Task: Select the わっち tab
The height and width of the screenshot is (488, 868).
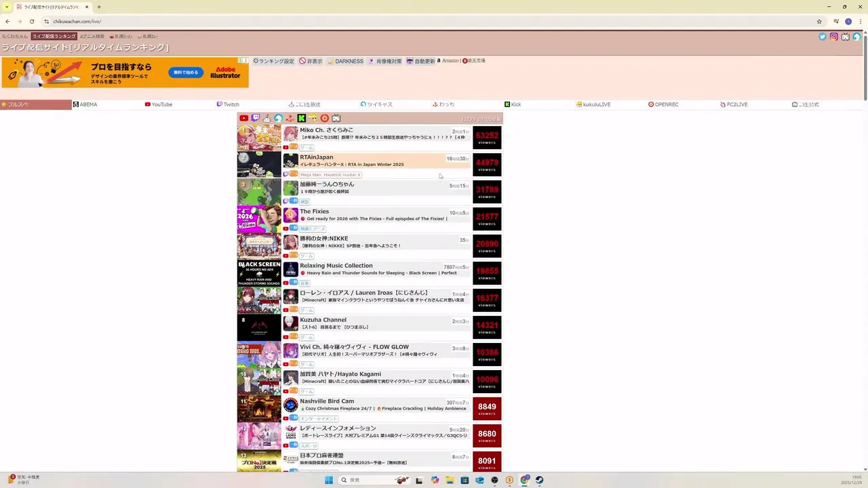Action: coord(467,104)
